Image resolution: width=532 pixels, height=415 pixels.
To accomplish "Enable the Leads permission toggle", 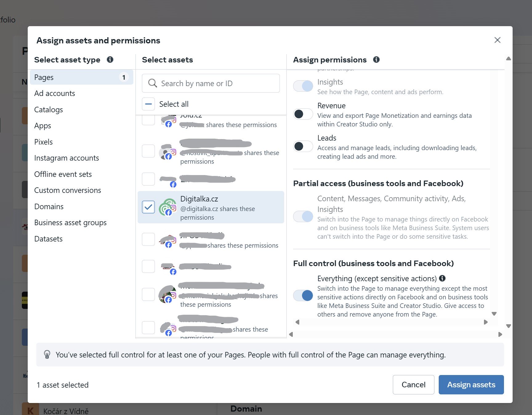I will point(303,146).
